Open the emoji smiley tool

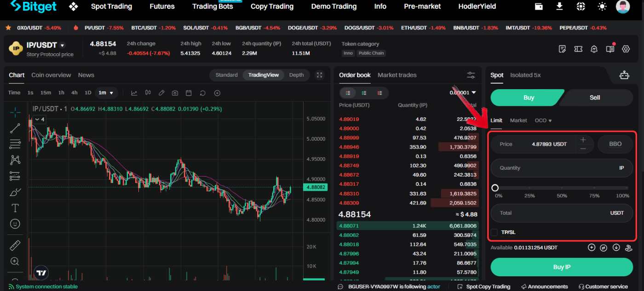[15, 224]
